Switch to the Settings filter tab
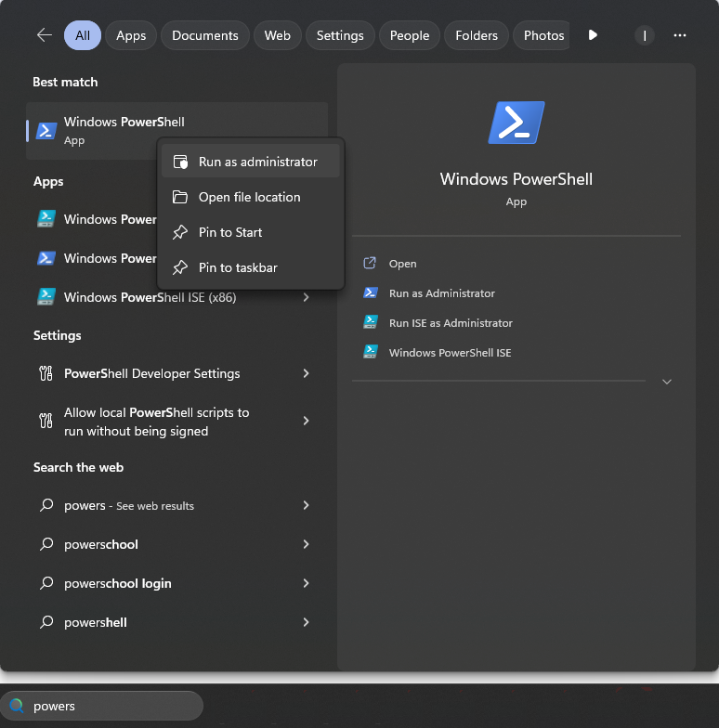 340,35
